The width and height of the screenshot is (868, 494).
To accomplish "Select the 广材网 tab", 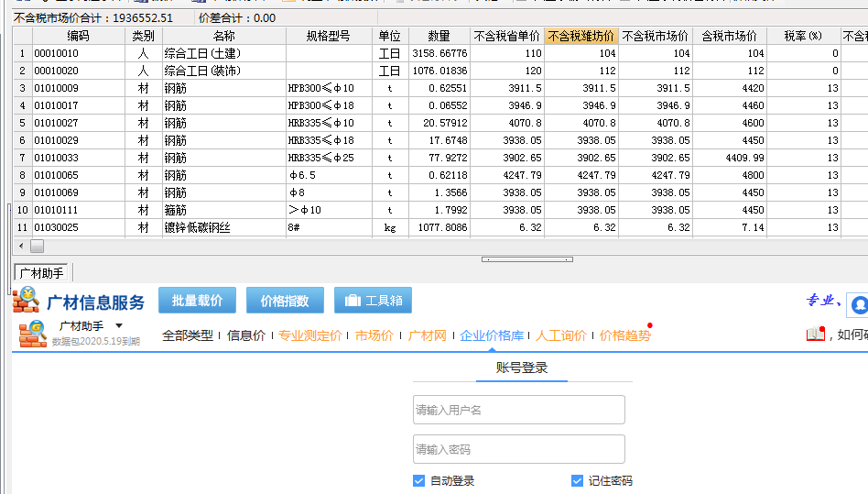I will tap(428, 335).
